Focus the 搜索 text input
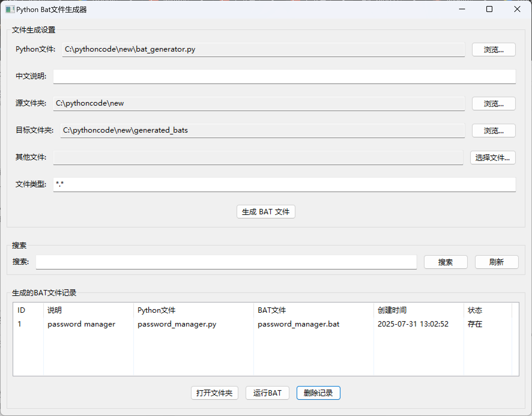The image size is (532, 416). pos(226,262)
